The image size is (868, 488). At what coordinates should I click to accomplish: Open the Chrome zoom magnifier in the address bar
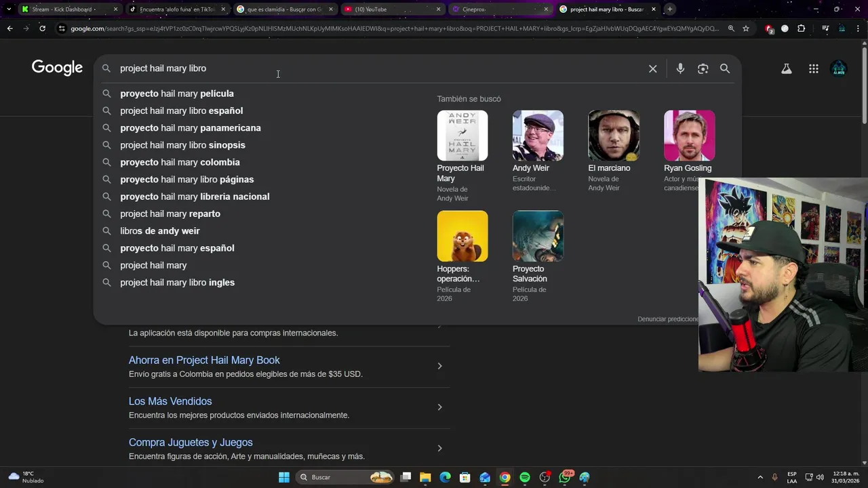731,28
